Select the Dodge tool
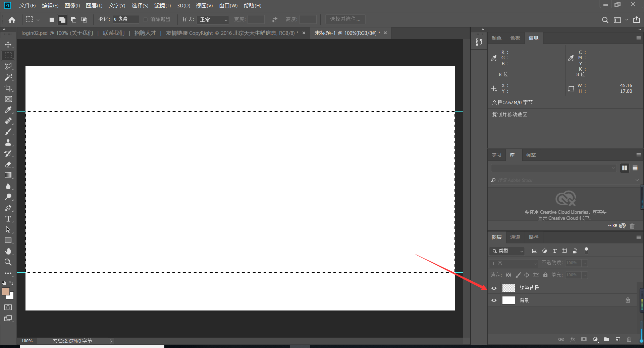The image size is (644, 348). 8,197
